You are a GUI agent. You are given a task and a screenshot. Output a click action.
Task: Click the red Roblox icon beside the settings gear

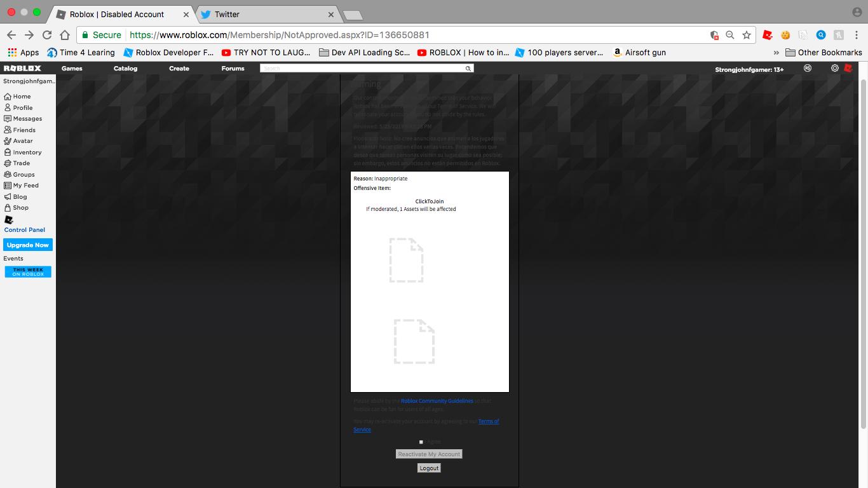click(x=848, y=69)
